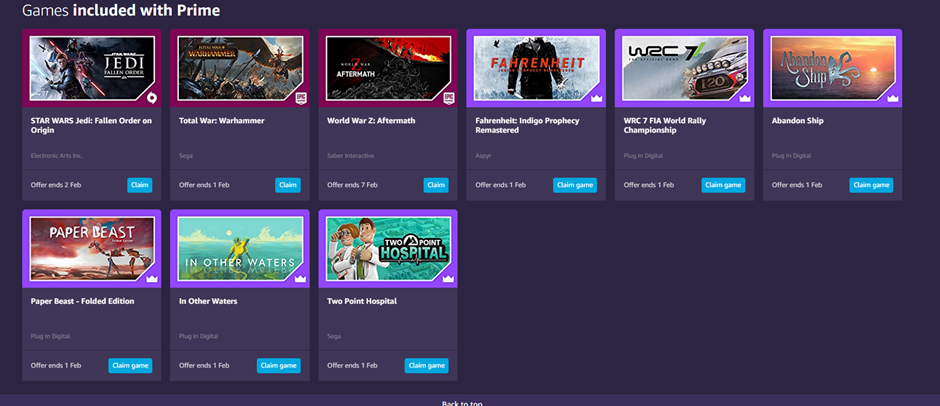Open the 'Two Point Hospital' title text
This screenshot has width=940, height=406.
point(362,301)
